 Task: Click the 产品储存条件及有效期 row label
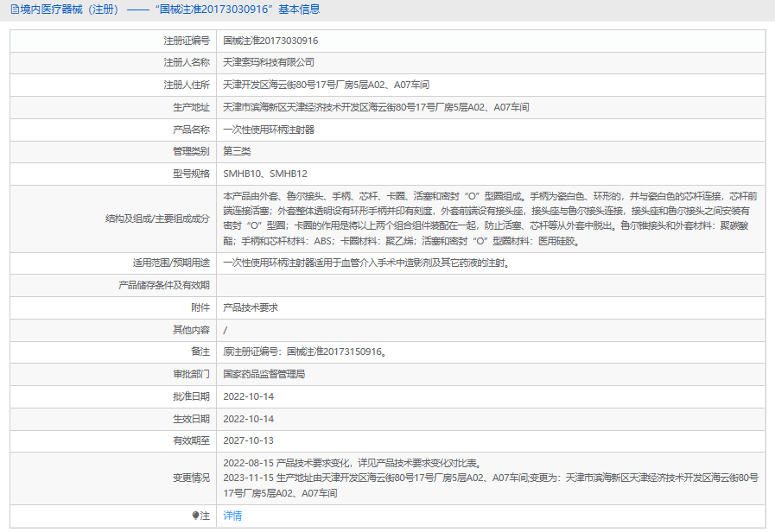coord(164,285)
